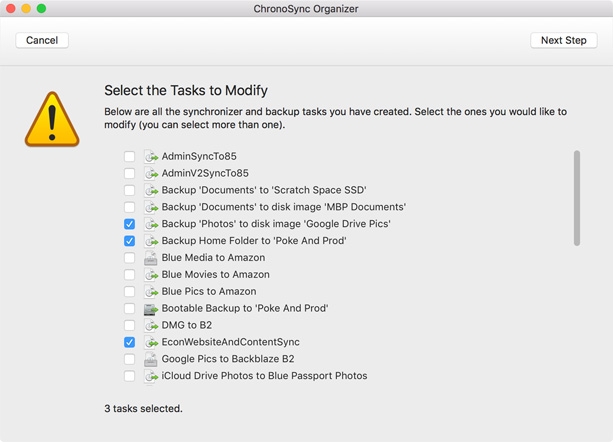Check Google Pics to Backblaze B2 checkbox
This screenshot has width=613, height=442.
tap(129, 359)
